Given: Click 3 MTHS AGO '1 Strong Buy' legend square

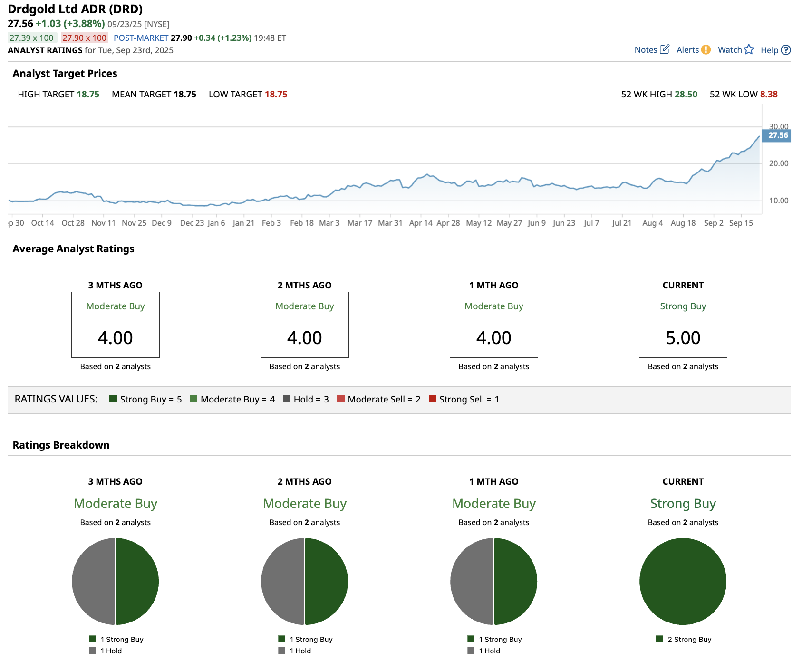Looking at the screenshot, I should [93, 639].
